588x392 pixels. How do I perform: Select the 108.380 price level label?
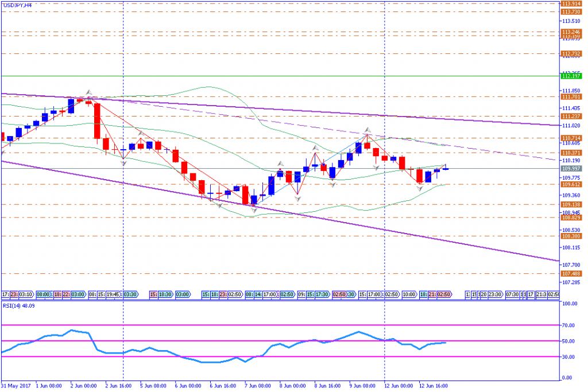point(570,236)
